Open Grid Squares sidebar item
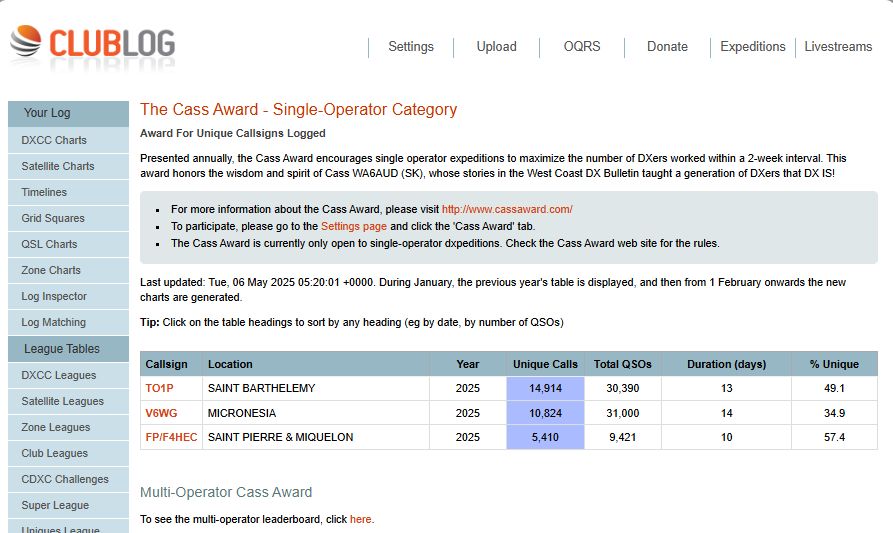This screenshot has width=893, height=533. coord(53,218)
